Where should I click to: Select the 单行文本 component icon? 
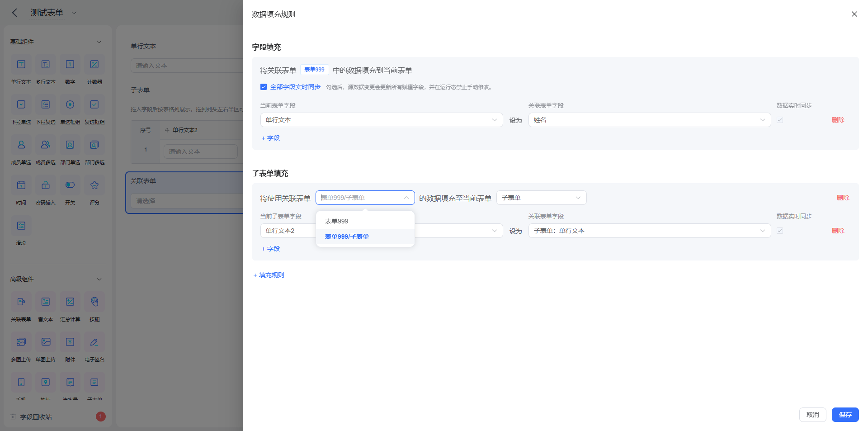(21, 64)
